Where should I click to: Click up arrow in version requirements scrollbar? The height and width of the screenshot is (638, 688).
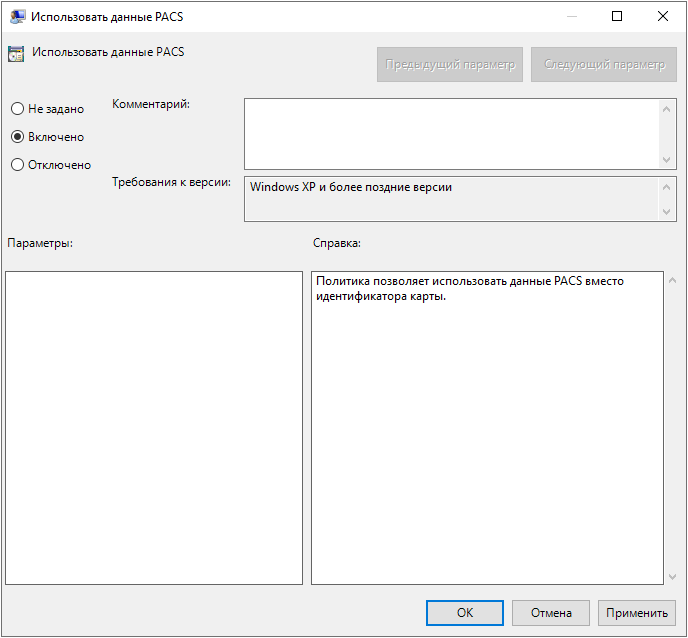tap(668, 187)
